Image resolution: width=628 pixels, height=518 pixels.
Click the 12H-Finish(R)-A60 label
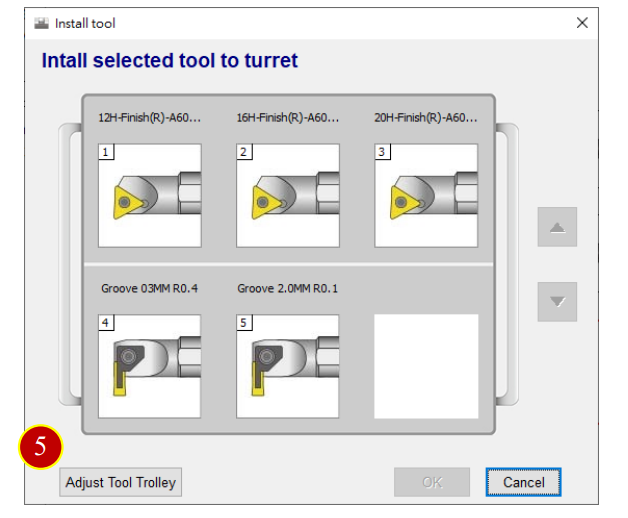point(150,118)
